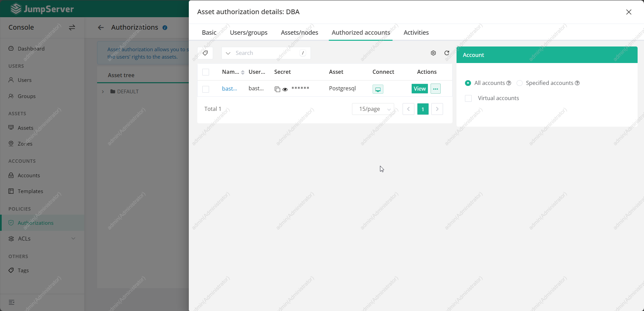Copy the account secret

coord(277,89)
